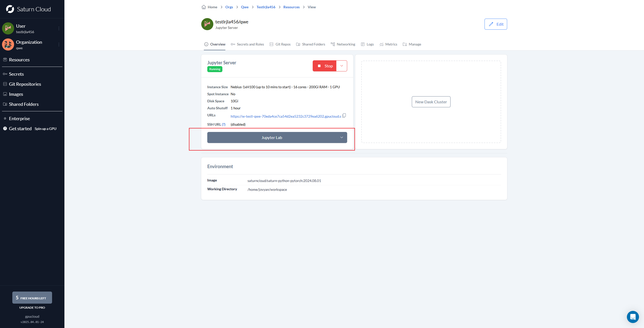Switch to the Shared Folders tab
644x328 pixels.
coord(311,44)
